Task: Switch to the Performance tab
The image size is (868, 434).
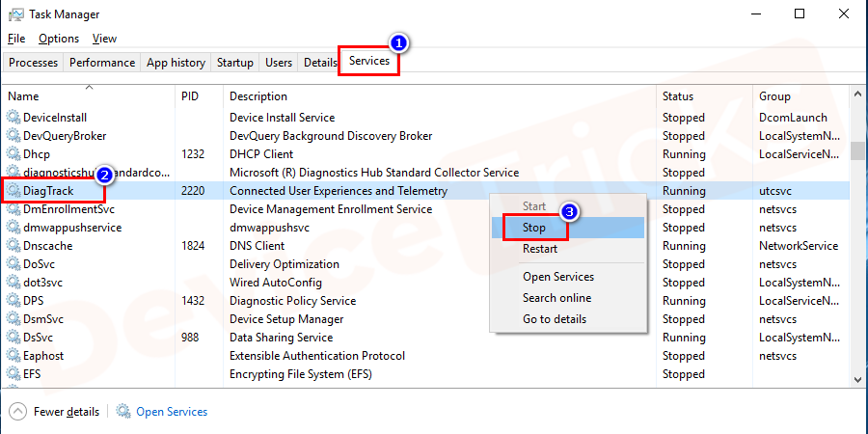Action: click(x=102, y=63)
